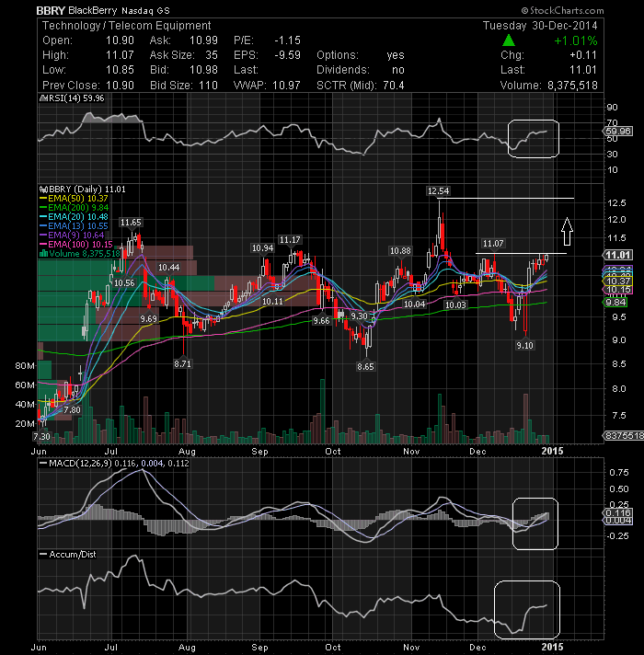The image size is (644, 655).
Task: Click the Prev Close label
Action: 71,86
